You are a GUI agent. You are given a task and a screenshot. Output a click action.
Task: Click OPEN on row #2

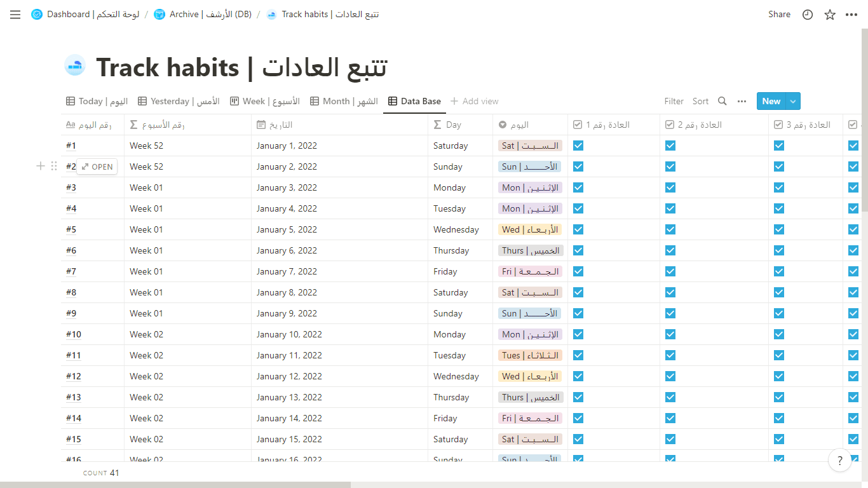coord(97,166)
